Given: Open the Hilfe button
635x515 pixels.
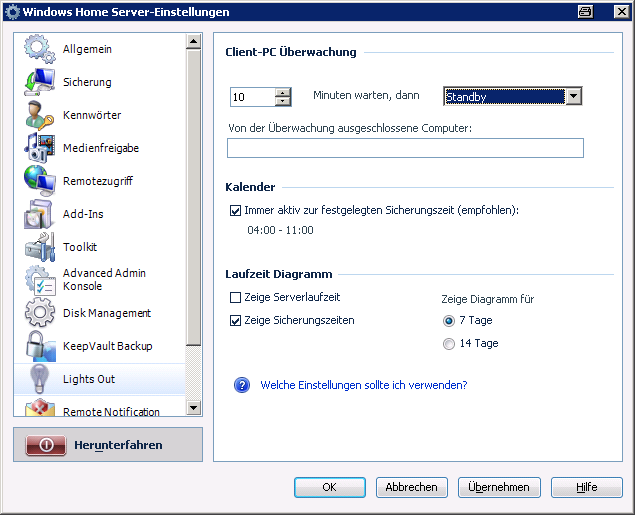Looking at the screenshot, I should point(586,487).
